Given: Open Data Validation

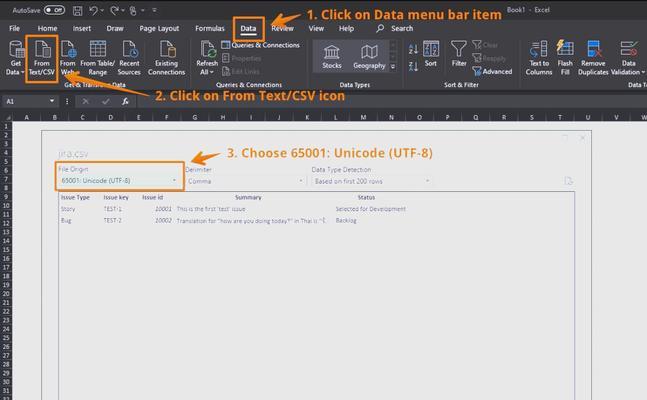Looking at the screenshot, I should [x=628, y=58].
